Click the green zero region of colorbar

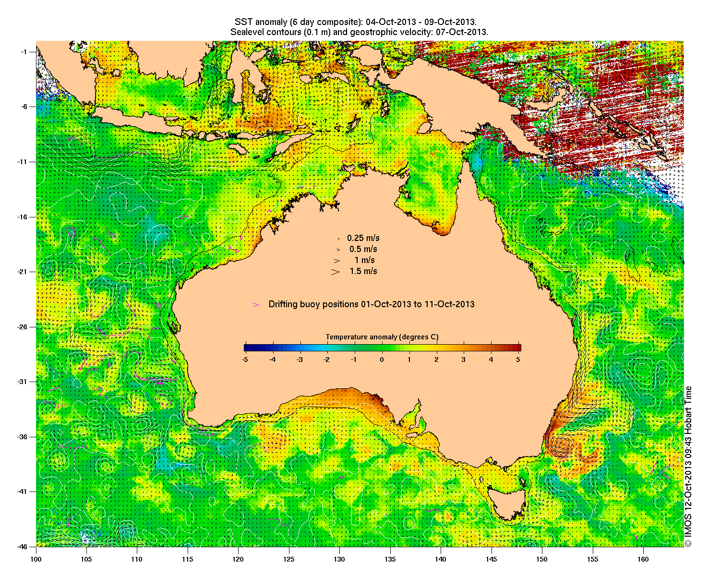[382, 348]
